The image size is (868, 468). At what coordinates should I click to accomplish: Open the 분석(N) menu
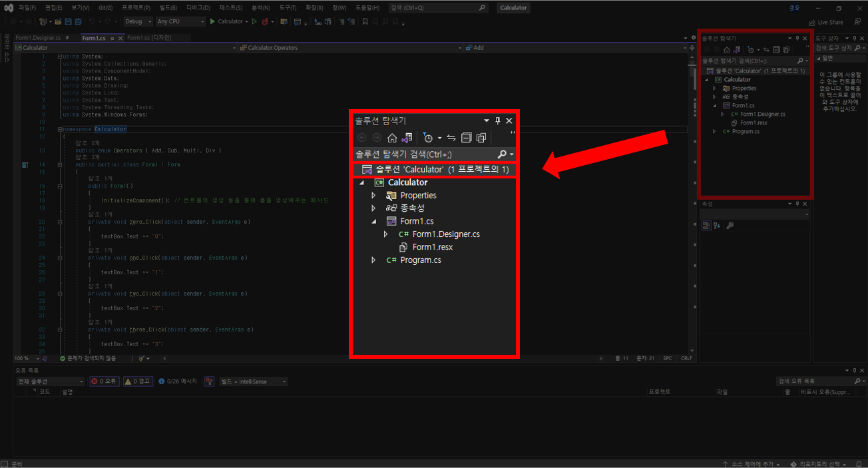click(x=261, y=8)
